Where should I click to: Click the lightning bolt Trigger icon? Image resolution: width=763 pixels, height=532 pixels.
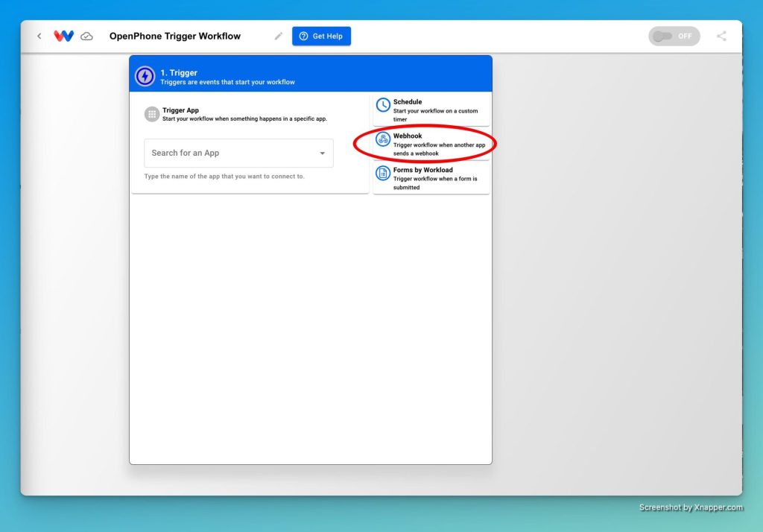(145, 76)
